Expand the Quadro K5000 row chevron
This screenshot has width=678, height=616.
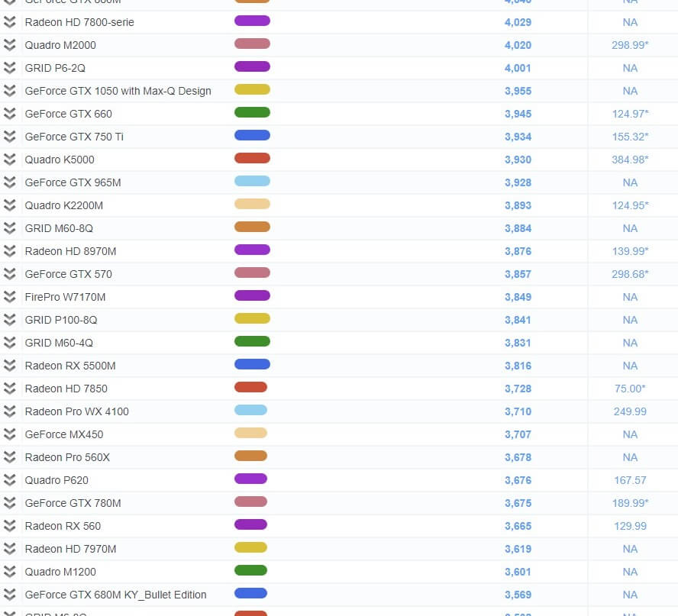pos(9,160)
